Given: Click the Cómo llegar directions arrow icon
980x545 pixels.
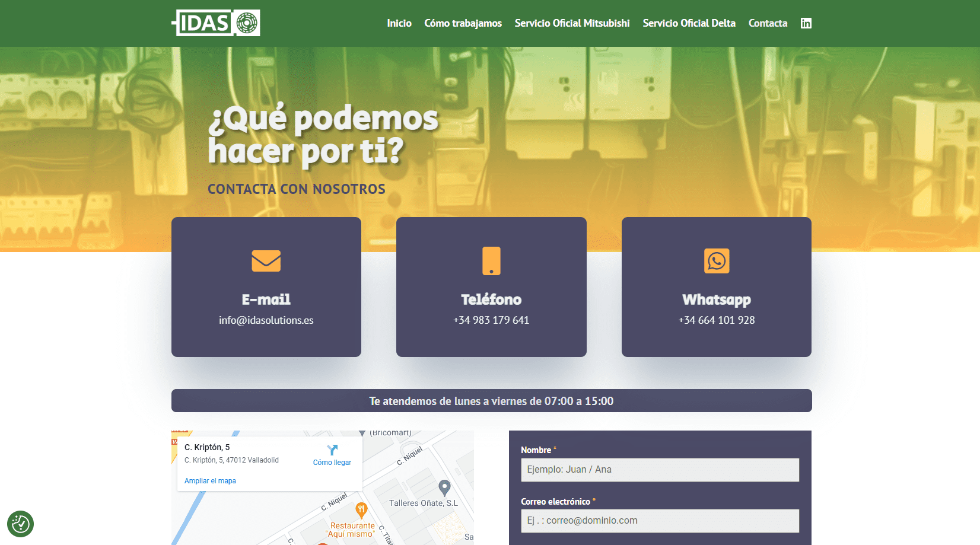Looking at the screenshot, I should (332, 450).
